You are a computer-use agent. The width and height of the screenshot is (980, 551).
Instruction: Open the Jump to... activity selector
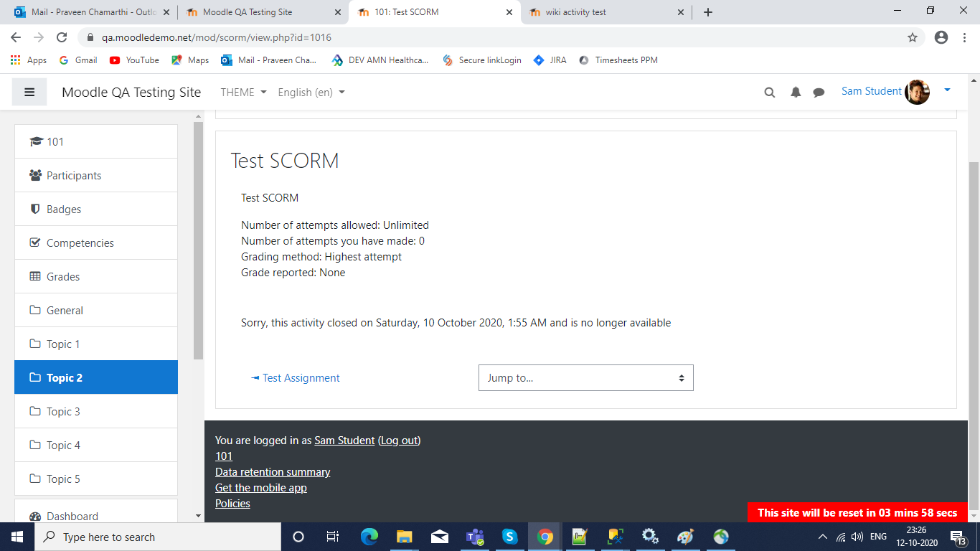click(586, 377)
